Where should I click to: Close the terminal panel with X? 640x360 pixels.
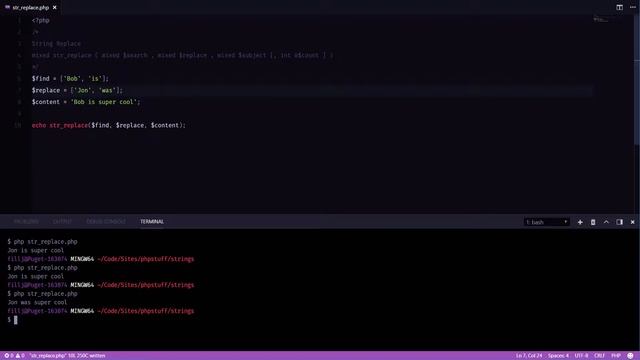pyautogui.click(x=633, y=222)
